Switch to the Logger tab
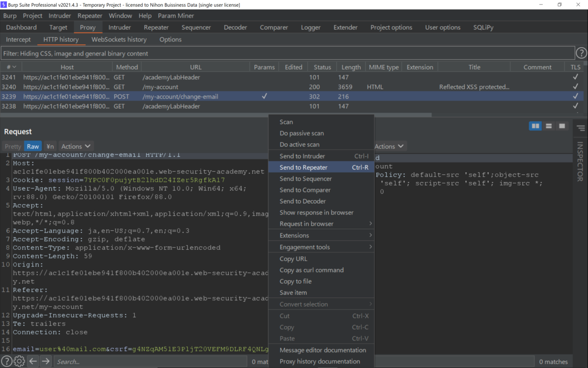This screenshot has width=588, height=368. tap(311, 27)
